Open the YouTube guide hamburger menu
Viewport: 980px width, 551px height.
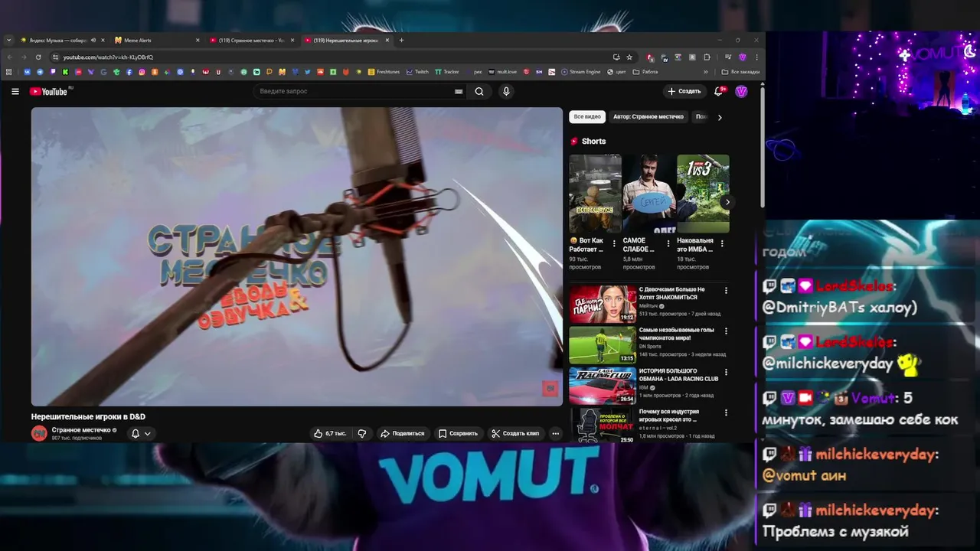click(x=15, y=91)
